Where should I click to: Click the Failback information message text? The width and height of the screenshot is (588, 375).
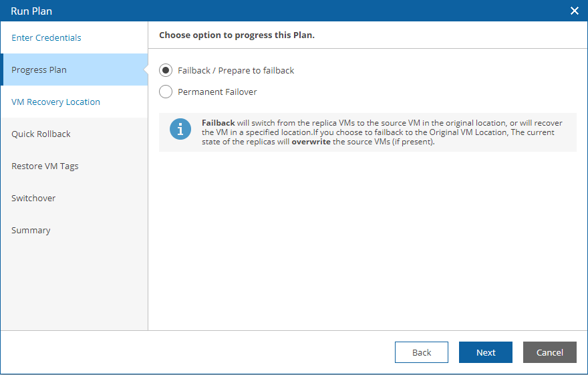[382, 132]
